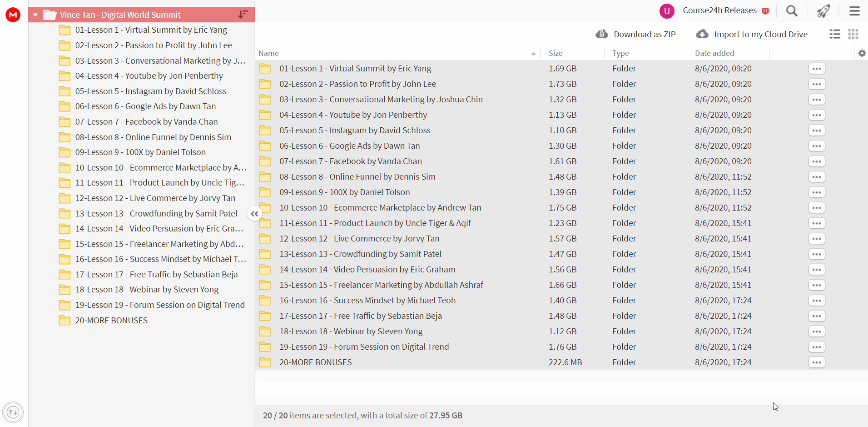The height and width of the screenshot is (427, 868).
Task: Click Course24h Releases account name
Action: tap(719, 10)
